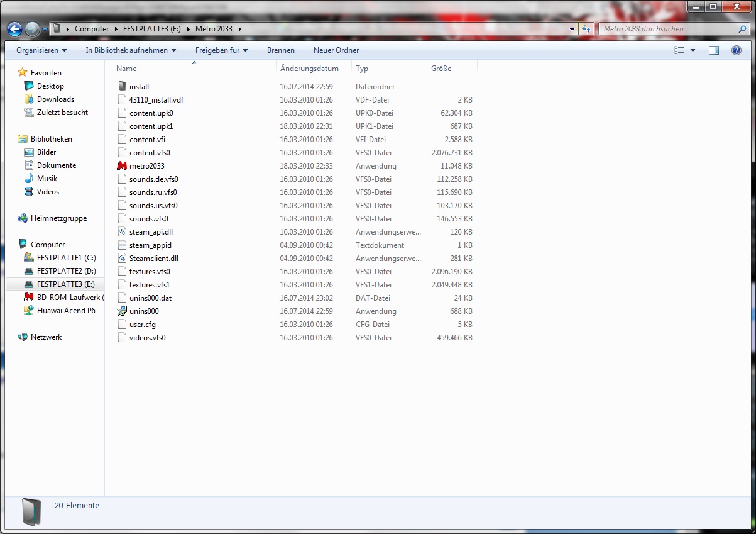Image resolution: width=756 pixels, height=534 pixels.
Task: Open Downloads in the Favoriten list
Action: [x=55, y=99]
